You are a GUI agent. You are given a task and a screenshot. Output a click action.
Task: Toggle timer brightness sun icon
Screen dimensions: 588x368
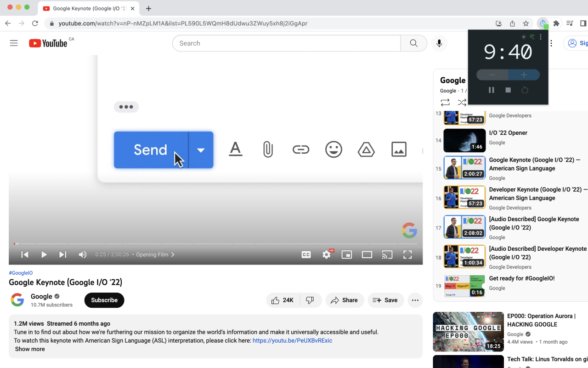[x=524, y=37]
